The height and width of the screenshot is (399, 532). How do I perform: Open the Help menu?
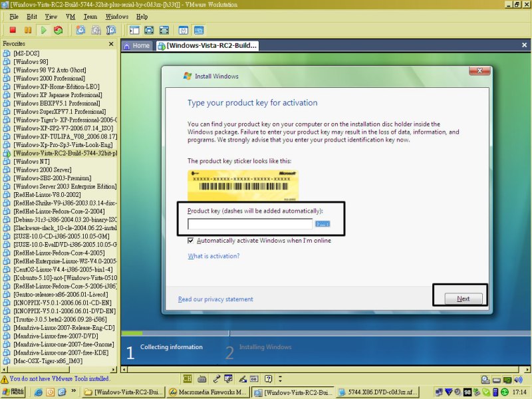pos(142,17)
